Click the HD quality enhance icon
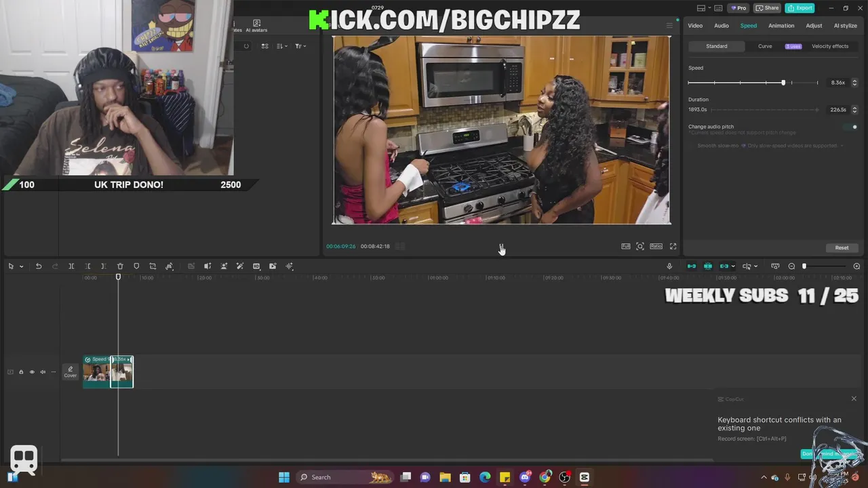 pos(256,266)
